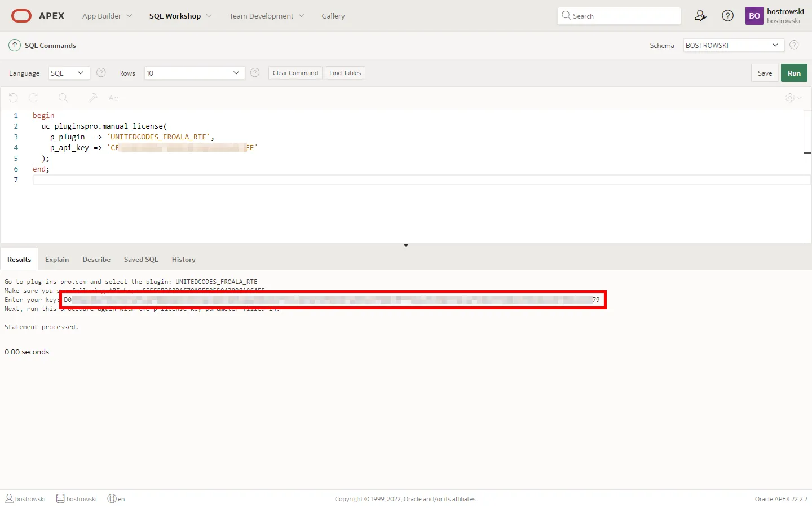Open the Rows count dropdown
This screenshot has height=508, width=812.
coord(194,73)
